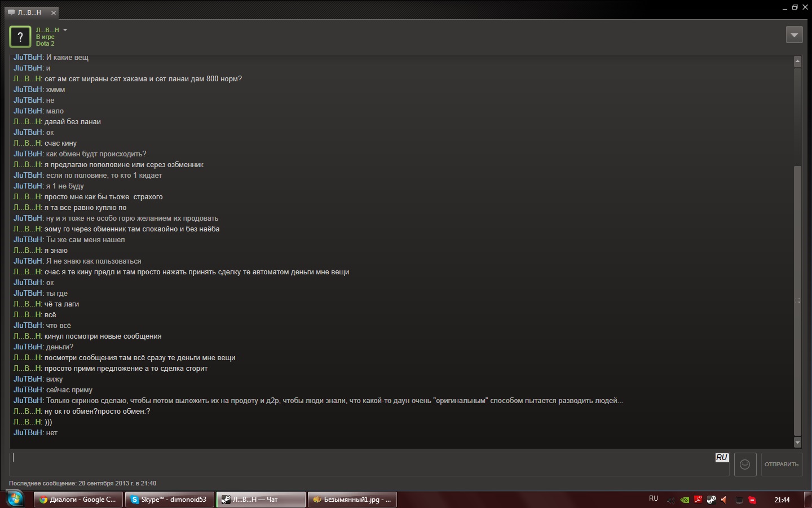Click the NVIDIA tray icon
The width and height of the screenshot is (812, 508).
coord(685,500)
